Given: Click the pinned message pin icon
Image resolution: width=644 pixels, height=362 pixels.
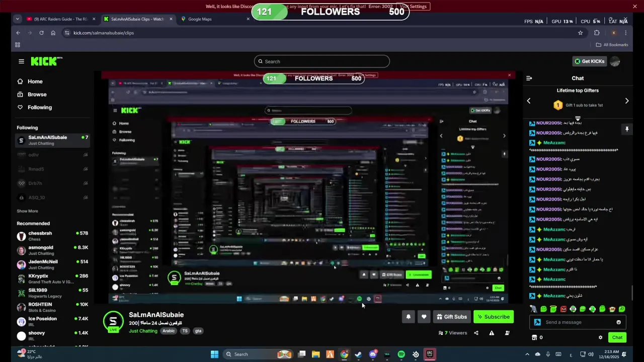Looking at the screenshot, I should coord(627,129).
